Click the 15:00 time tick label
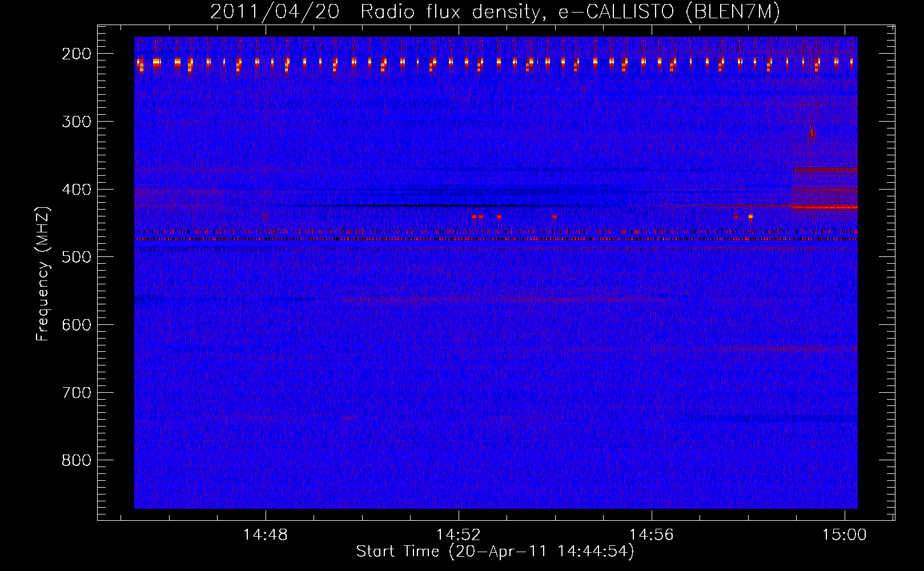The width and height of the screenshot is (924, 571). (845, 535)
